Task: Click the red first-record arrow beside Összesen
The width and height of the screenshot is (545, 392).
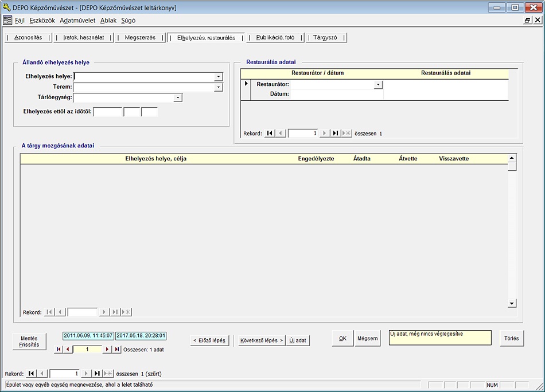Action: (58, 349)
